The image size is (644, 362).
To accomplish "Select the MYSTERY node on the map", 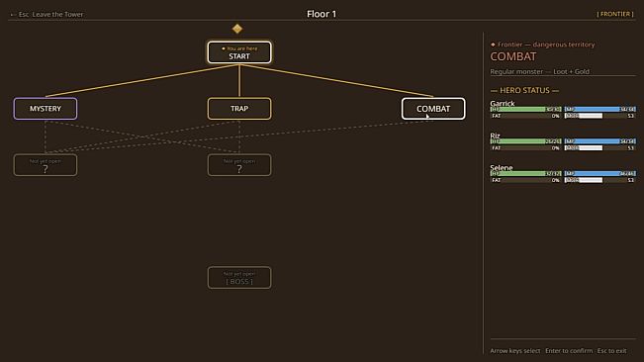I will pyautogui.click(x=46, y=109).
